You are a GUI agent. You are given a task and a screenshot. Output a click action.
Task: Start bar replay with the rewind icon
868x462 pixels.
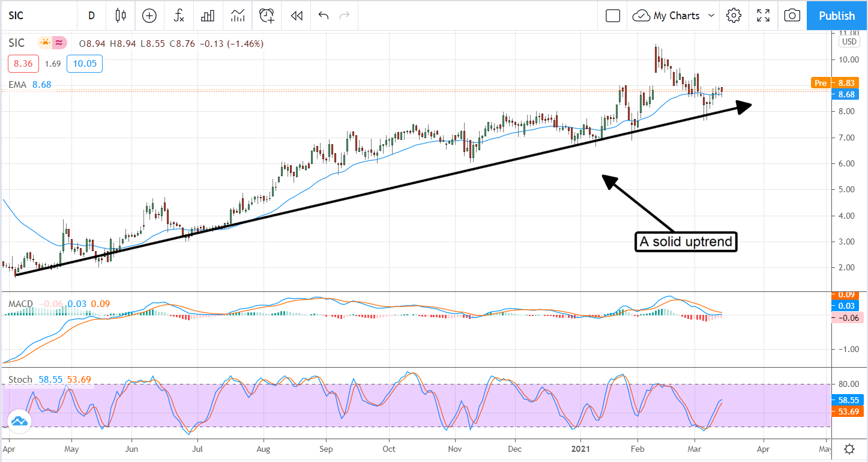click(x=296, y=16)
